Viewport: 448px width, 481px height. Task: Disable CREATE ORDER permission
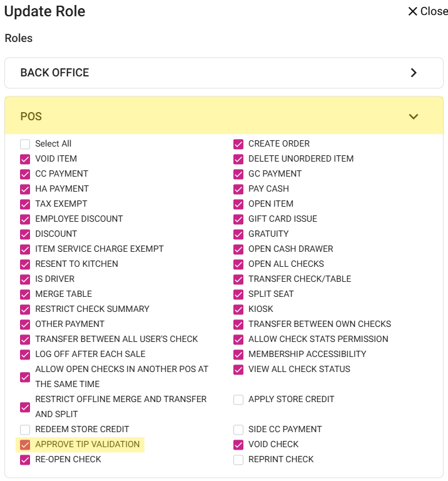coord(238,144)
